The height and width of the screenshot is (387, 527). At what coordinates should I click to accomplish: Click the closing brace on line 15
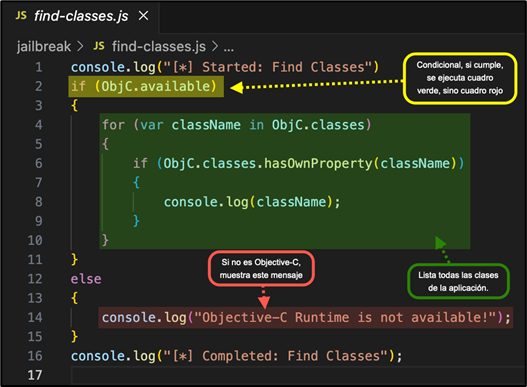tap(74, 337)
